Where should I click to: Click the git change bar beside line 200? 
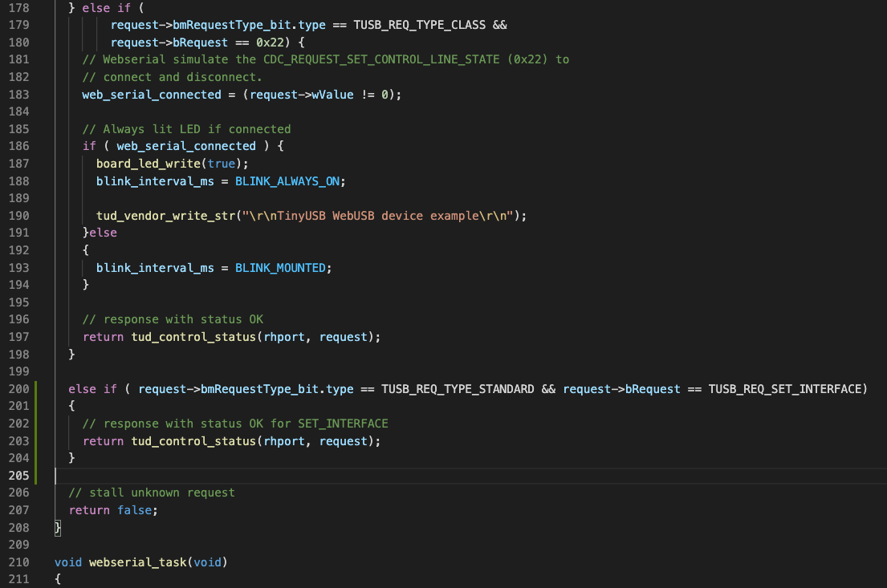[37, 388]
